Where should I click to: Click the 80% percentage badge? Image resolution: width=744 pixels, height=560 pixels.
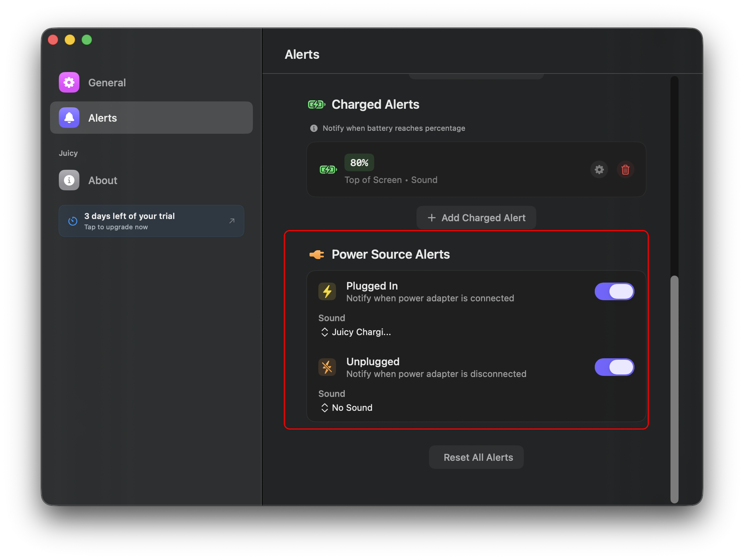(x=359, y=162)
